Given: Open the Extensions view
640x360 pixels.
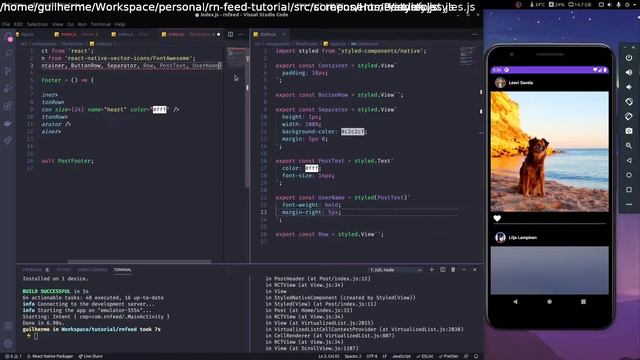Looking at the screenshot, I should (x=8, y=106).
